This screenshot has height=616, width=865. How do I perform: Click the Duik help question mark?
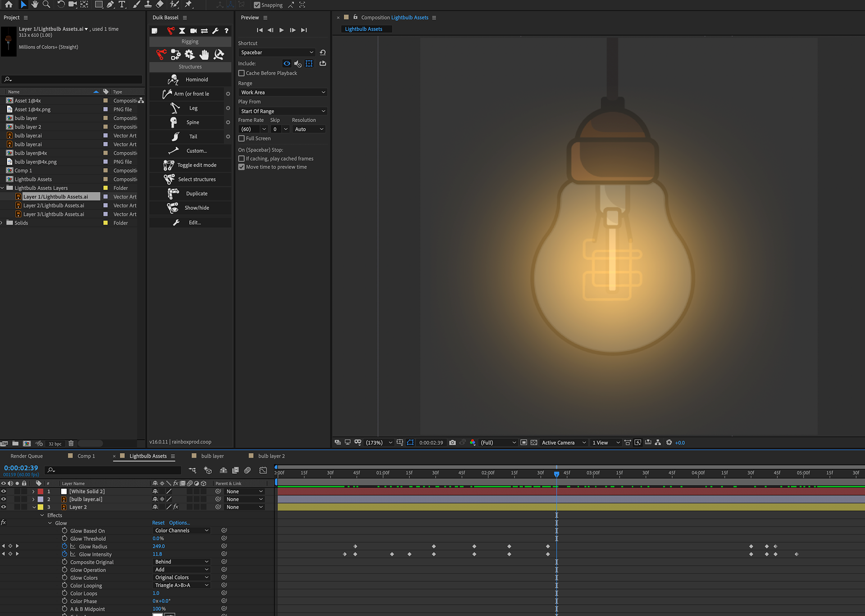[x=227, y=31]
